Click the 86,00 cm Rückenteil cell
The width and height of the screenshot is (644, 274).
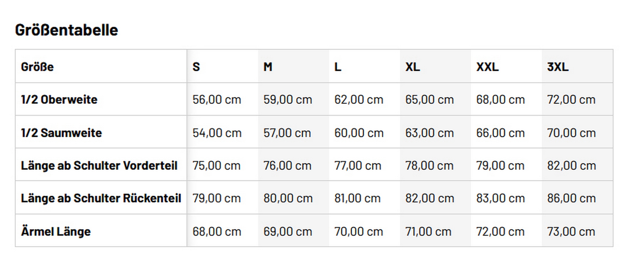click(571, 198)
